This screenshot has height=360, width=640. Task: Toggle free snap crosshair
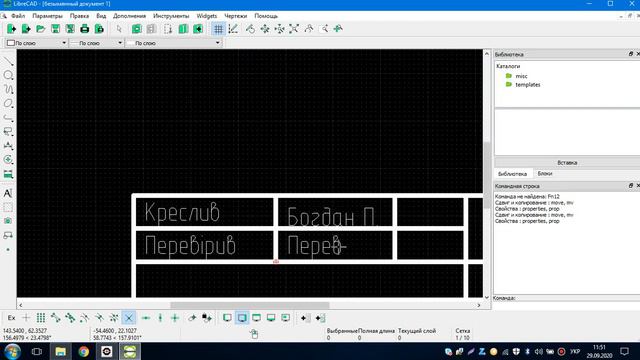tap(26, 318)
